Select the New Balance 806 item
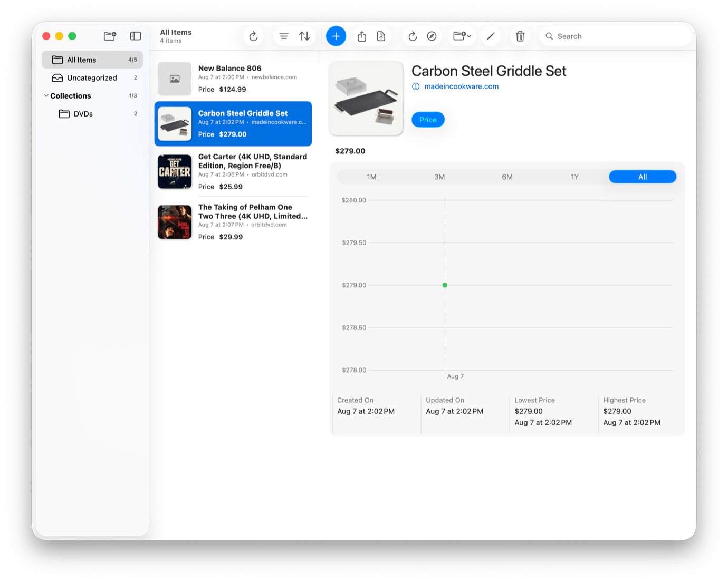Screen dimensions: 728x582 (x=233, y=79)
